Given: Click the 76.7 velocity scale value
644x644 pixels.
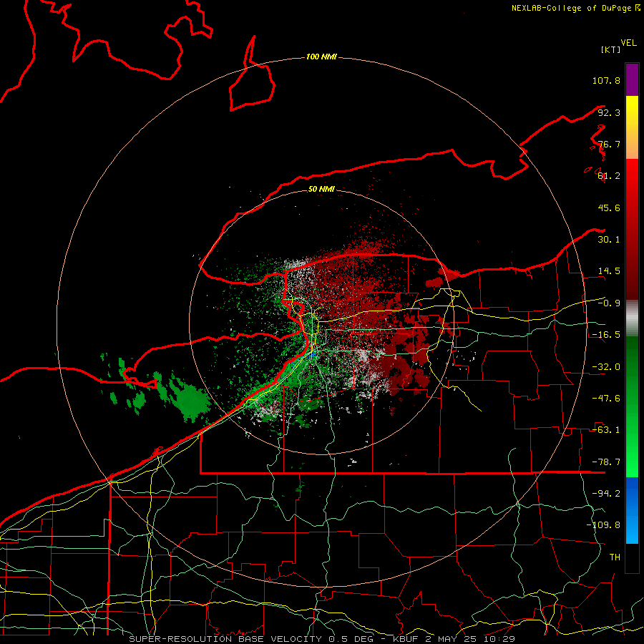Looking at the screenshot, I should (609, 144).
